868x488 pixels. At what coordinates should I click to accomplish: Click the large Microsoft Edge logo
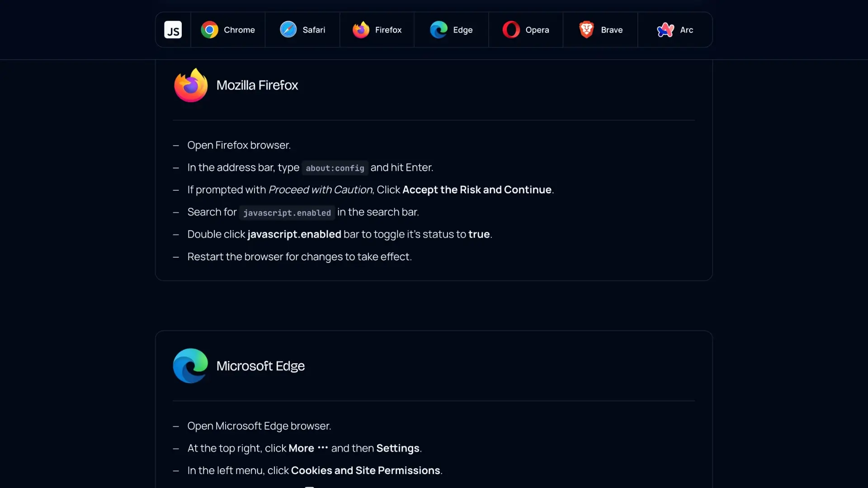pyautogui.click(x=190, y=366)
